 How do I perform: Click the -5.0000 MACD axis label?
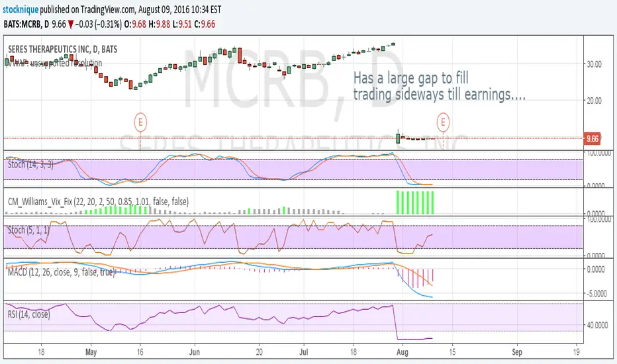596,294
